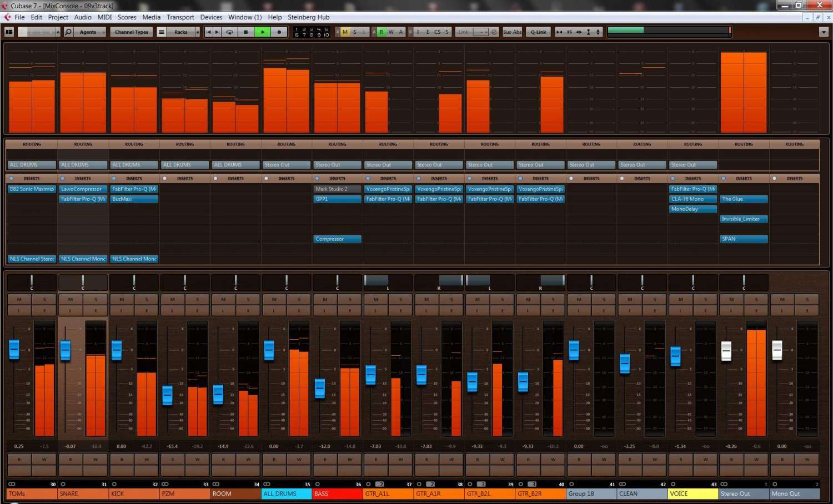Bypass inserts on the VOICE channel
This screenshot has height=504, width=833.
tap(673, 179)
